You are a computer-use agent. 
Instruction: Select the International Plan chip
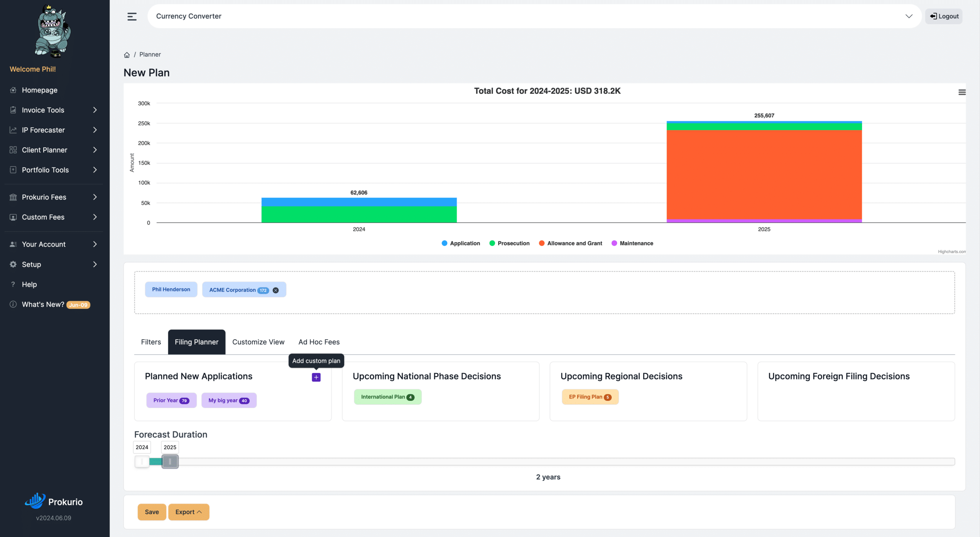coord(387,397)
